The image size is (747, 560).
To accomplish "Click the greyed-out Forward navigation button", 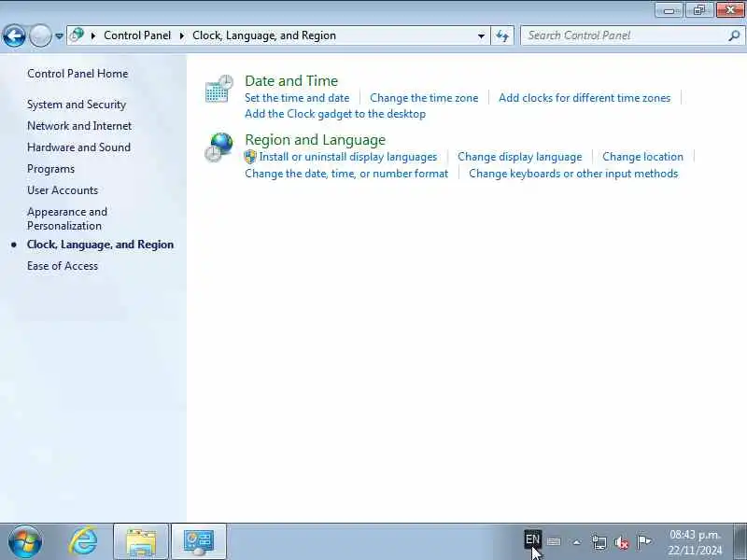I will 40,35.
